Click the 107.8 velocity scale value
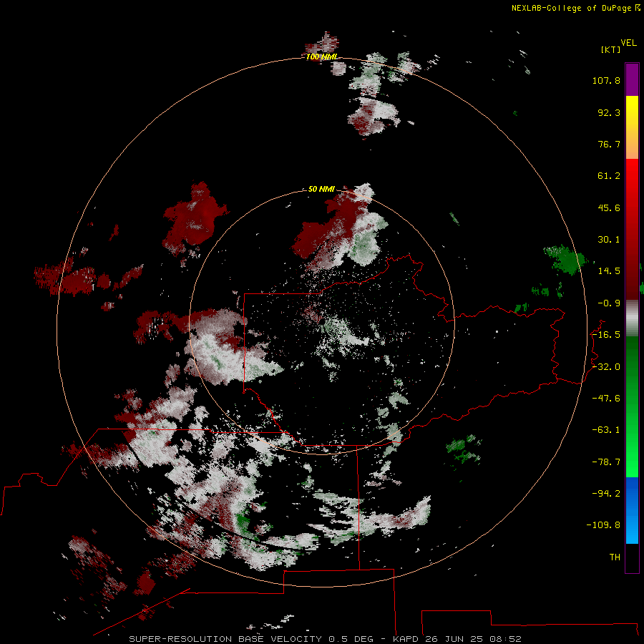The height and width of the screenshot is (644, 644). click(606, 80)
